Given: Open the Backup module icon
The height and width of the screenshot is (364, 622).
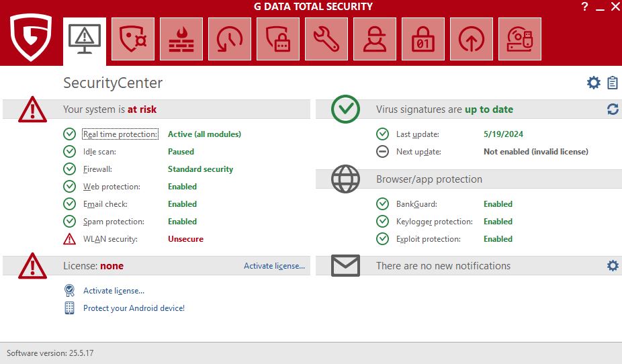Looking at the screenshot, I should 230,39.
